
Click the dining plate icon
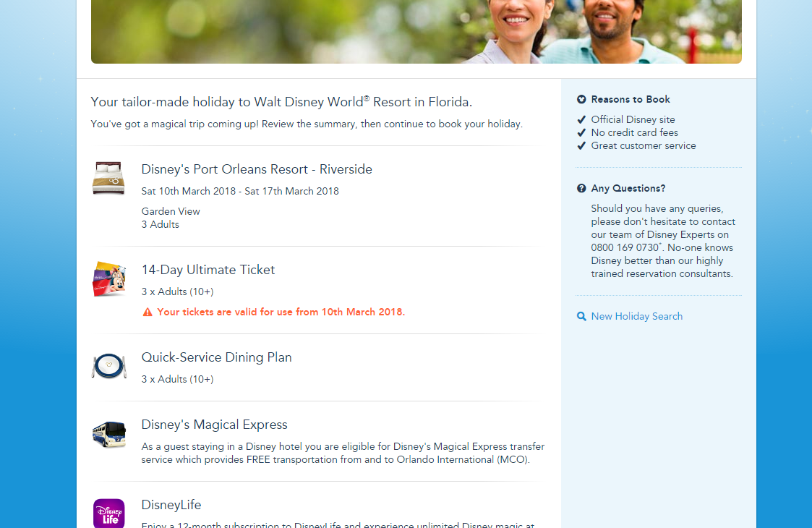[108, 366]
